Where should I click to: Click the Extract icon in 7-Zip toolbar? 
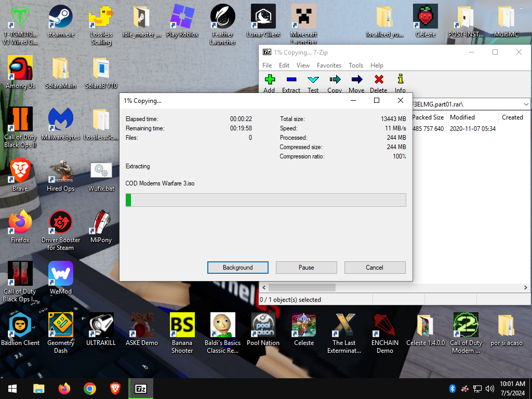(x=291, y=79)
